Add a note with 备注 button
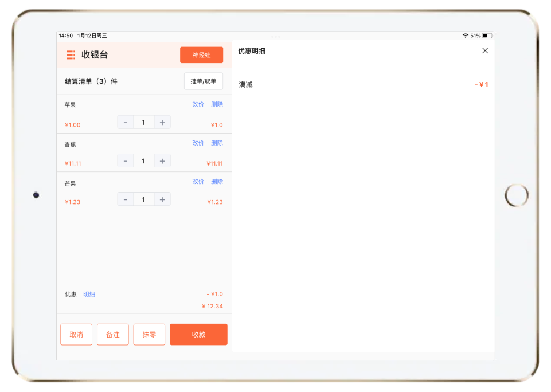Screen dimensions: 551x392 click(x=113, y=335)
